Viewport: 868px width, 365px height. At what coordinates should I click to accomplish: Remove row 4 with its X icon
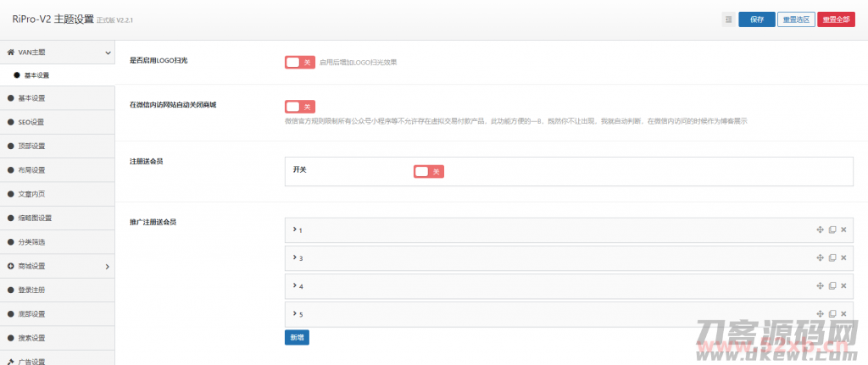click(x=843, y=286)
